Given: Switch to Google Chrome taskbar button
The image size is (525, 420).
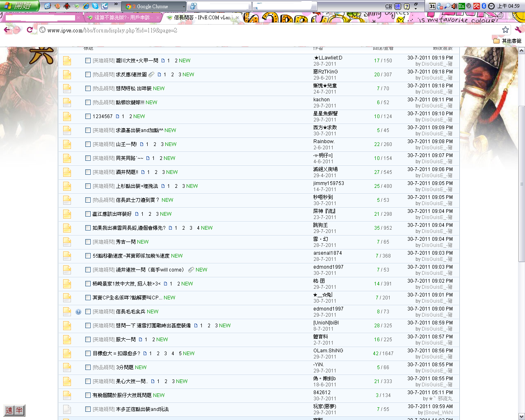Looking at the screenshot, I should [155, 6].
